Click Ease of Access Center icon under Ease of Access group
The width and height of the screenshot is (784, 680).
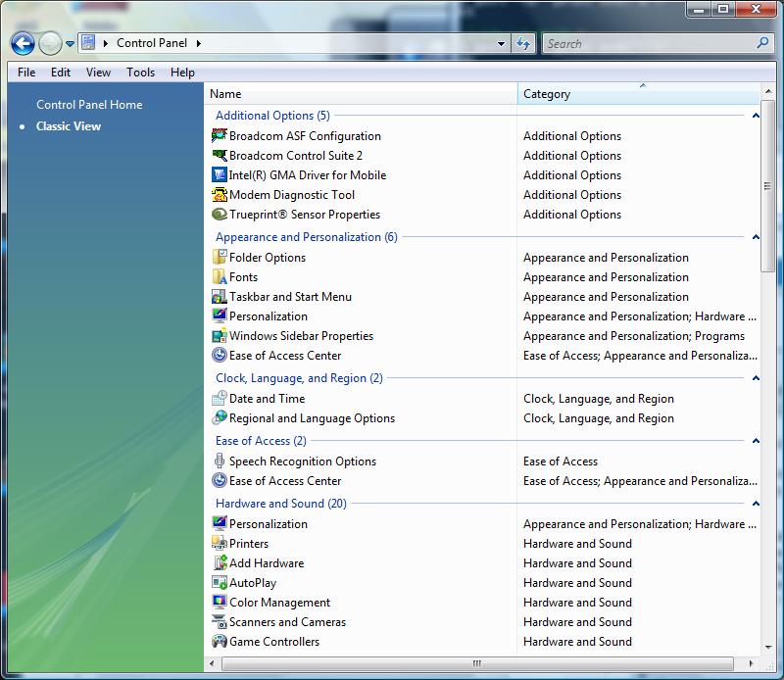pos(219,480)
